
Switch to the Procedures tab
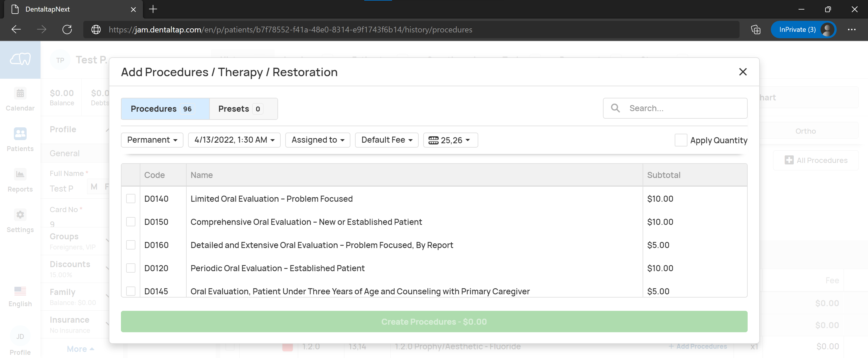165,109
